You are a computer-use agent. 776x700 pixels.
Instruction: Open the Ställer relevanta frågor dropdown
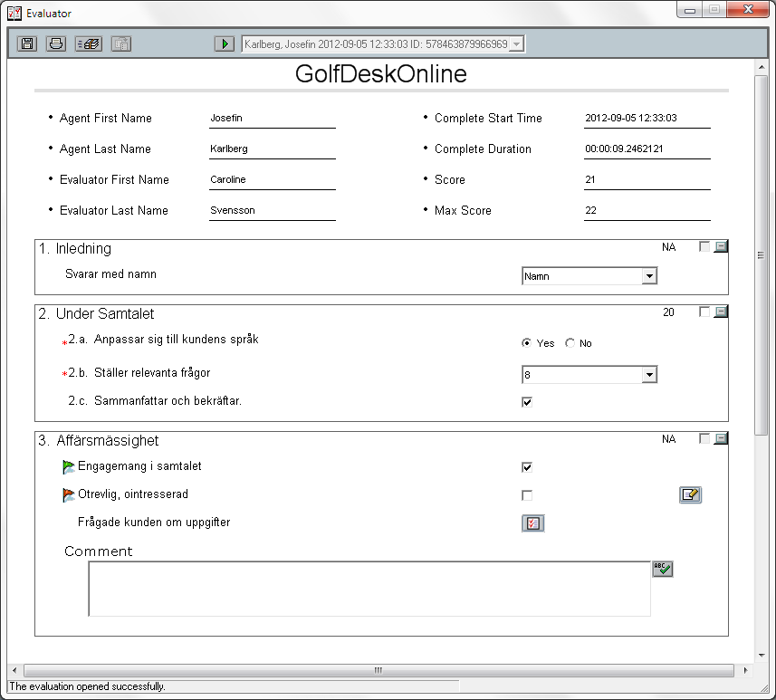(649, 375)
